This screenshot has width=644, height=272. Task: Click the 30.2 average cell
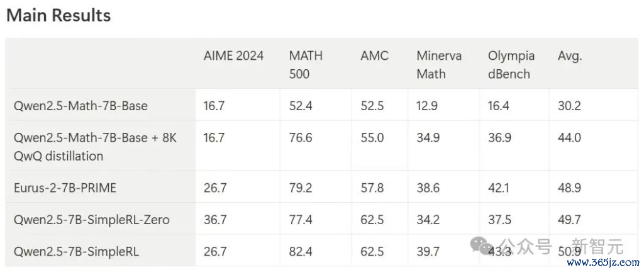569,106
